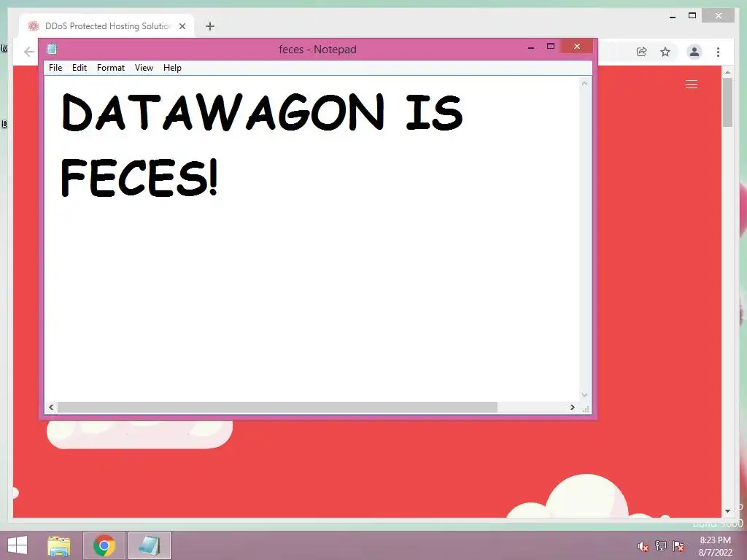
Task: Open the Notepad Edit menu
Action: [x=79, y=68]
